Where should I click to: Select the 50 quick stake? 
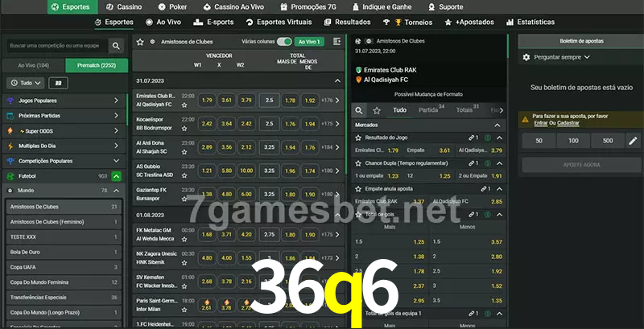pyautogui.click(x=539, y=141)
